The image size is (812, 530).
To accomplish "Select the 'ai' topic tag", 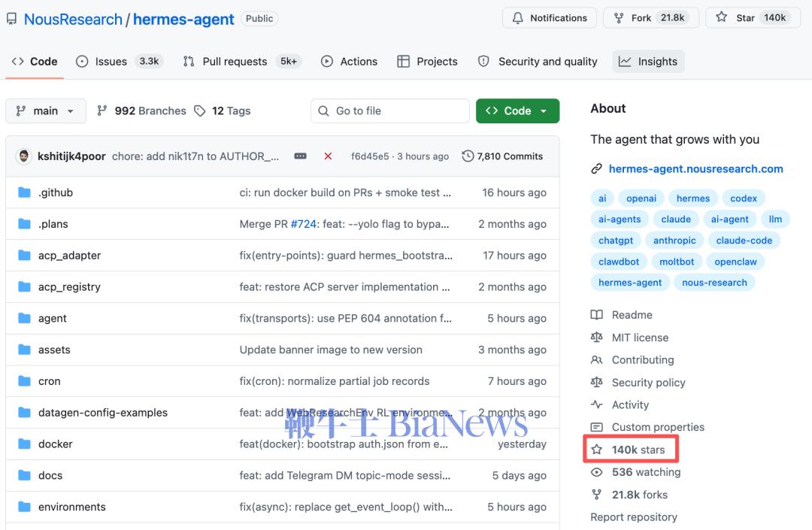I will pyautogui.click(x=602, y=198).
